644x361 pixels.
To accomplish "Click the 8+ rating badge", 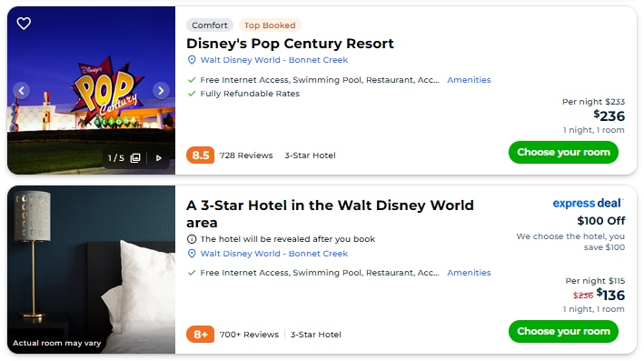I will coord(201,335).
